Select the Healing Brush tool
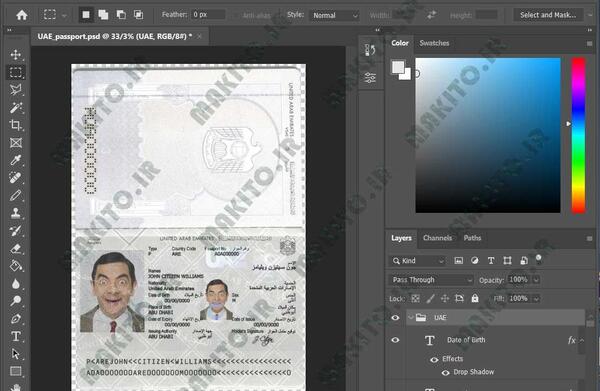The height and width of the screenshot is (391, 600). [16, 178]
